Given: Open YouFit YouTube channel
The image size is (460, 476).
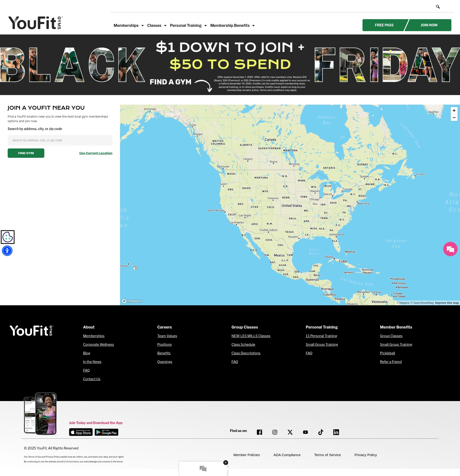Looking at the screenshot, I should (x=305, y=432).
